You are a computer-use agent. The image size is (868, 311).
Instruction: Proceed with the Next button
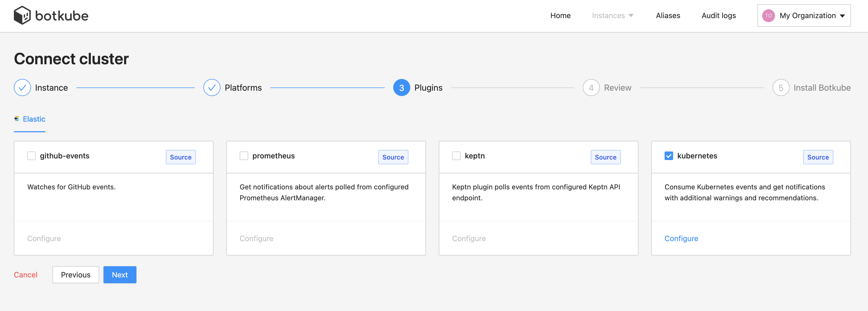[x=120, y=275]
